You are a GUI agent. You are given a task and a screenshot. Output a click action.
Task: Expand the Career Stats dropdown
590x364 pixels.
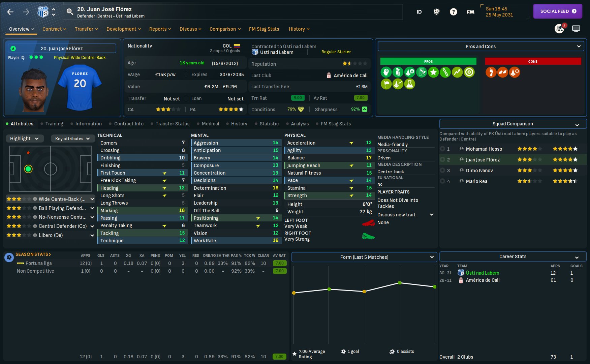513,256
